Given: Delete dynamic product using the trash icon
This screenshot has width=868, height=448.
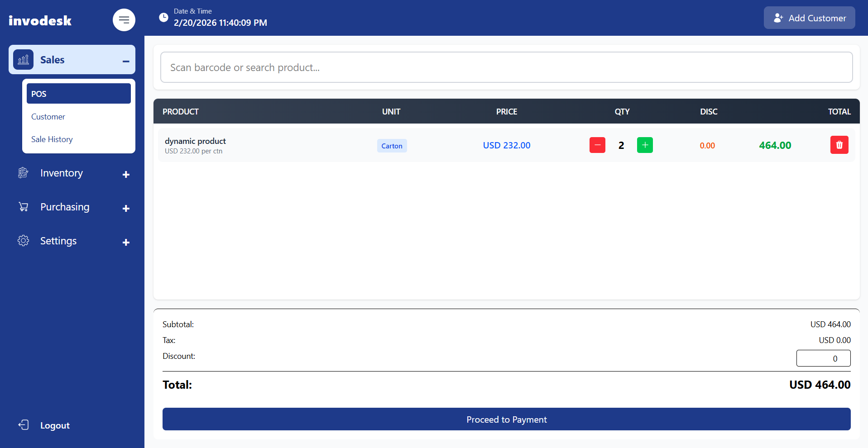Looking at the screenshot, I should (839, 145).
